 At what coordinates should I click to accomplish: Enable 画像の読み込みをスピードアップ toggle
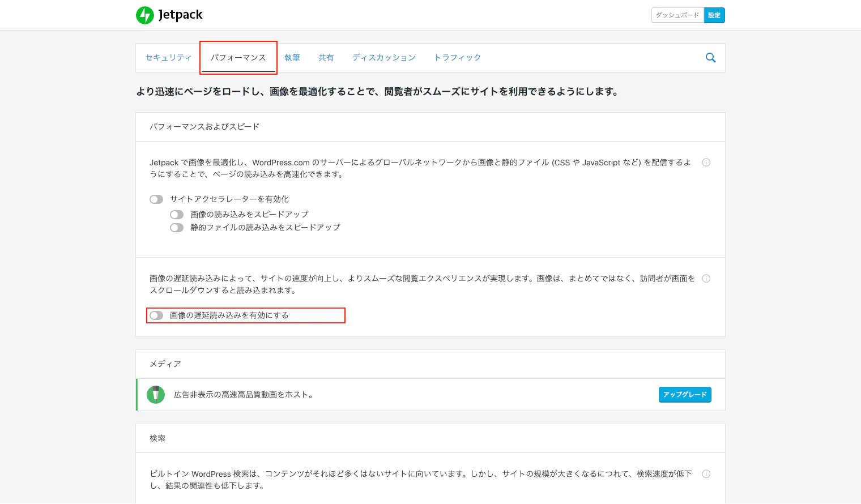coord(177,215)
